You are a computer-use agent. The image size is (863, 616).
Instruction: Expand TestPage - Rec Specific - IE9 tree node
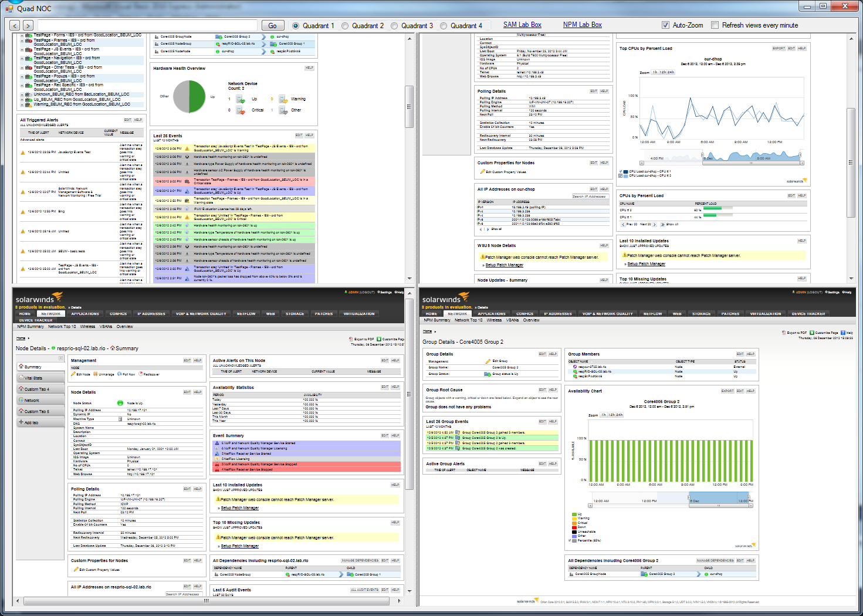pyautogui.click(x=22, y=85)
